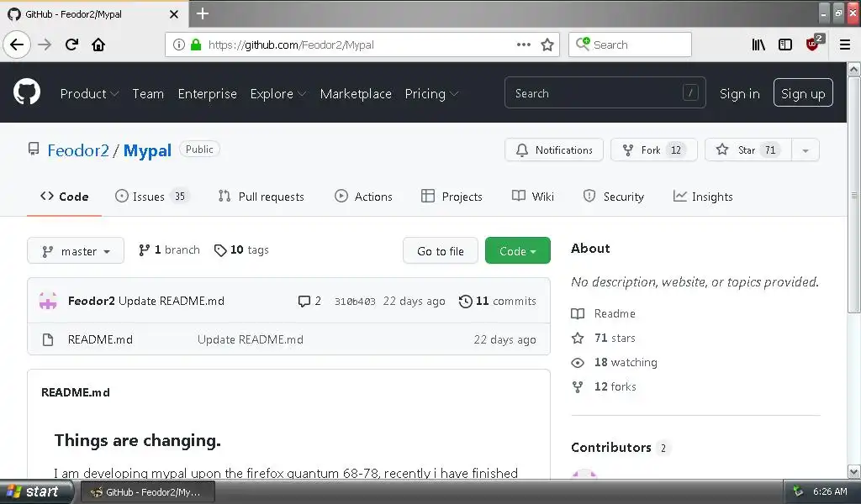
Task: View the 1 branch link
Action: (169, 250)
